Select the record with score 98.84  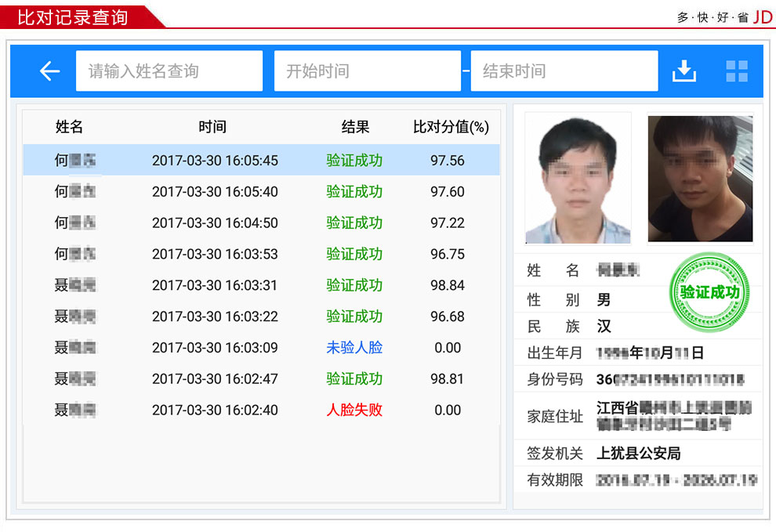click(x=259, y=284)
